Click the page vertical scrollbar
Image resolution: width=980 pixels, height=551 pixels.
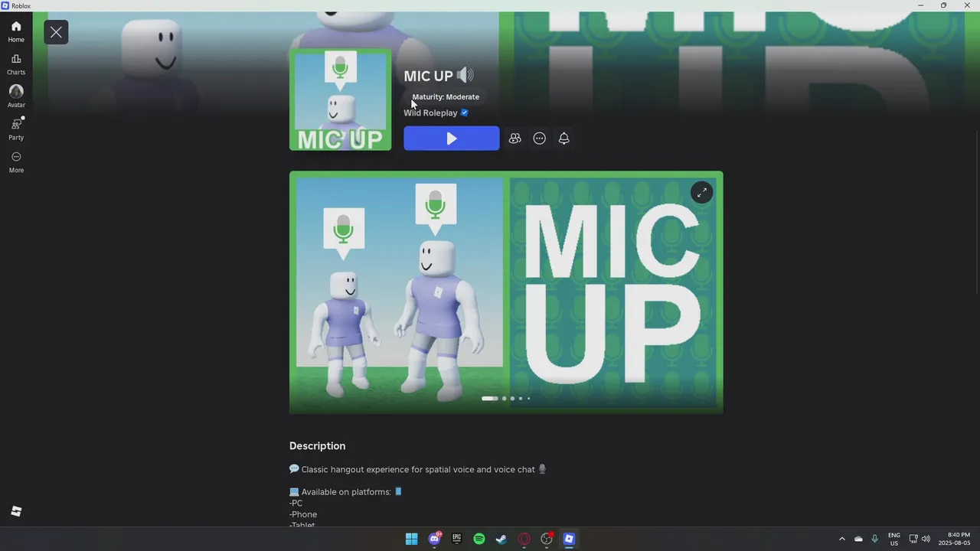click(x=977, y=214)
